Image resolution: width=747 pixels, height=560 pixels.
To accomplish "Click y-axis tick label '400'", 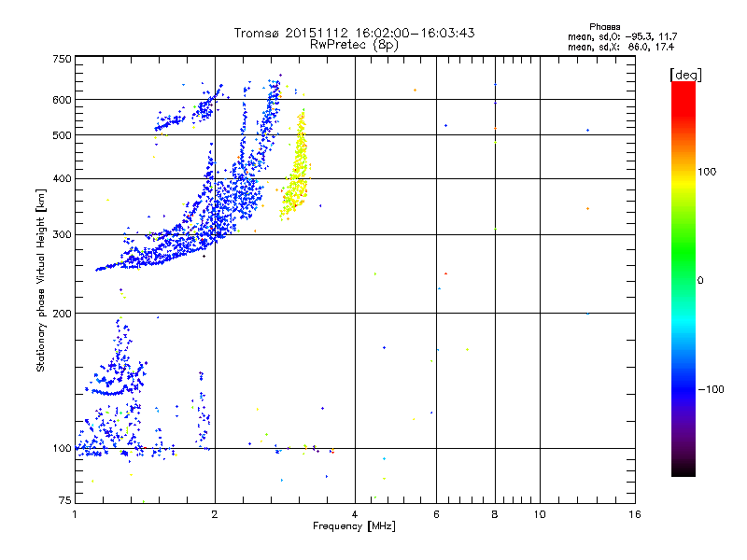I will [x=62, y=178].
